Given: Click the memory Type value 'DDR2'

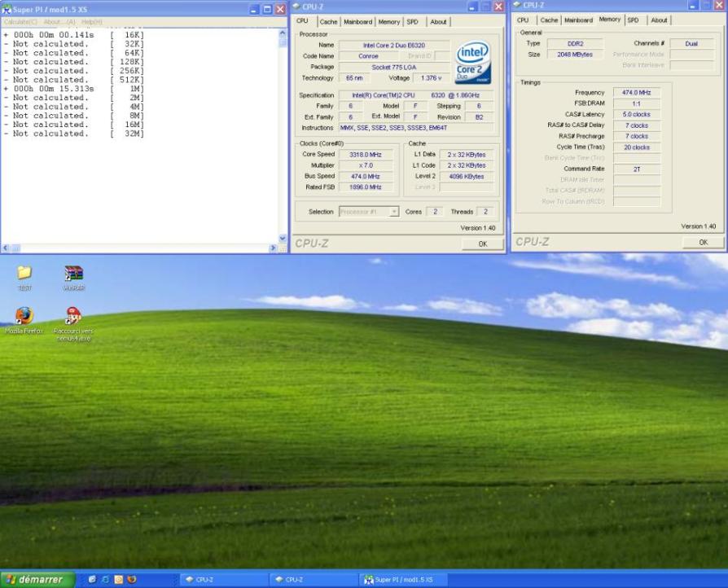Looking at the screenshot, I should pos(575,44).
